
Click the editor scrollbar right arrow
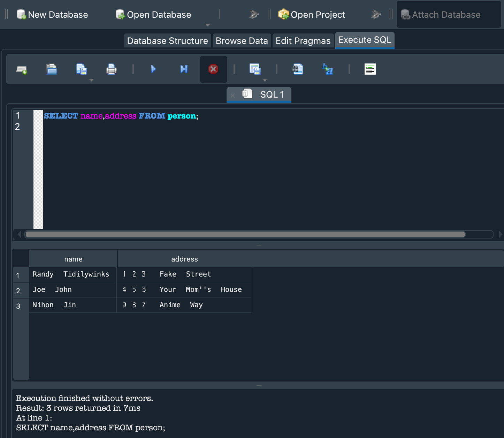pos(501,234)
